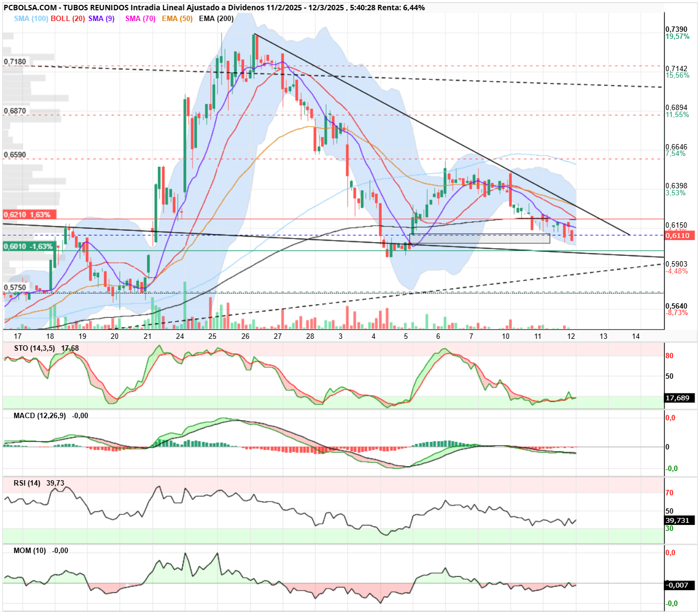Click the green 0,6010 -1,63% price tag
Viewport: 700px width, 614px height.
click(29, 246)
